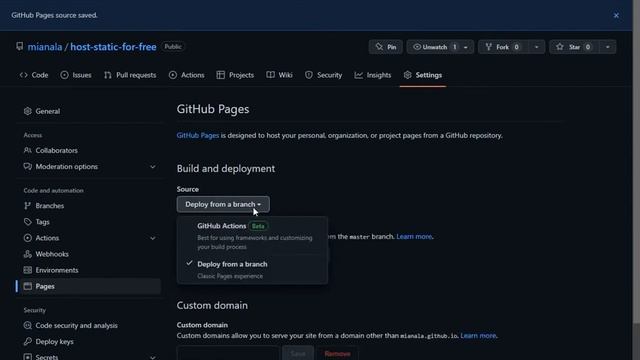Choose GitHub Actions Beta as source

[252, 236]
